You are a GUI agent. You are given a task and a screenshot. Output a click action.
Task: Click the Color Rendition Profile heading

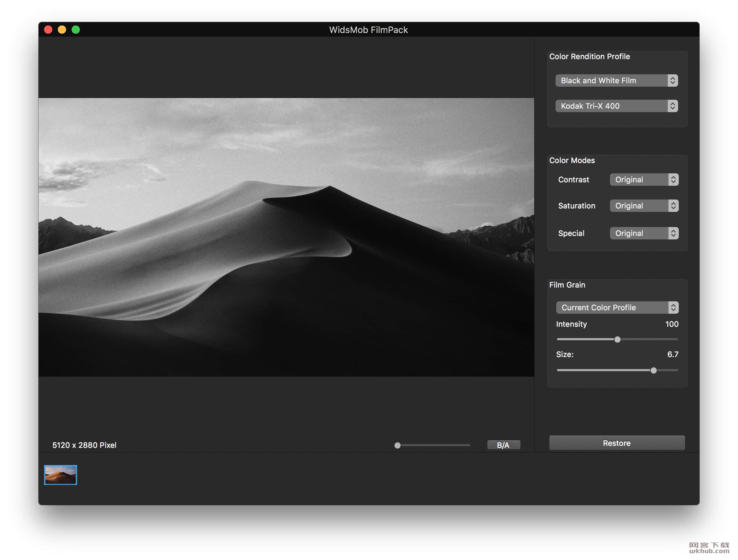590,56
